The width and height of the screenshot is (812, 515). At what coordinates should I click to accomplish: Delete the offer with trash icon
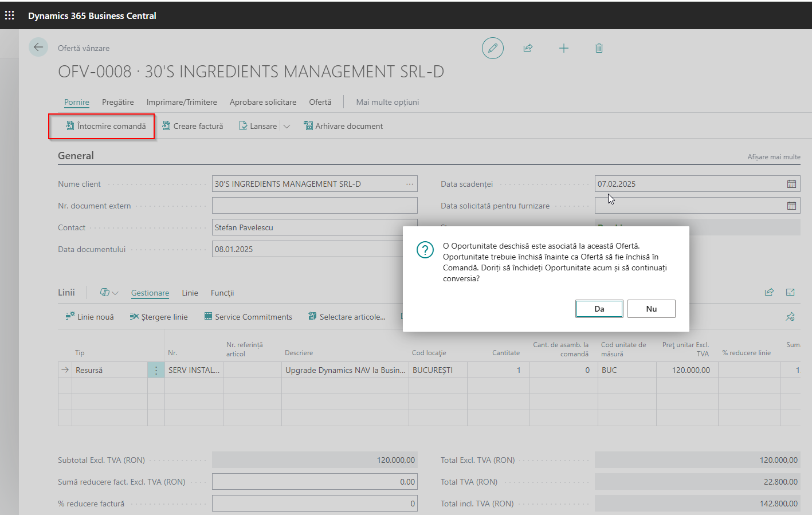pos(599,48)
